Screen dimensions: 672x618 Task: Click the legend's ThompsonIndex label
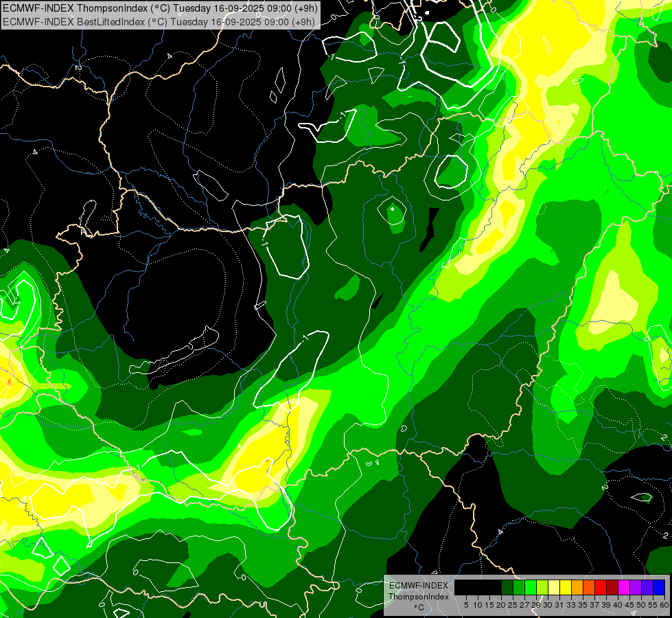pyautogui.click(x=419, y=597)
